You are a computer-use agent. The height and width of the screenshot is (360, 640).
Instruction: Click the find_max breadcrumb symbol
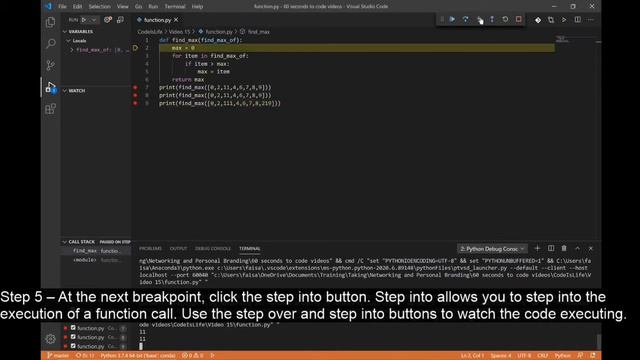click(259, 32)
